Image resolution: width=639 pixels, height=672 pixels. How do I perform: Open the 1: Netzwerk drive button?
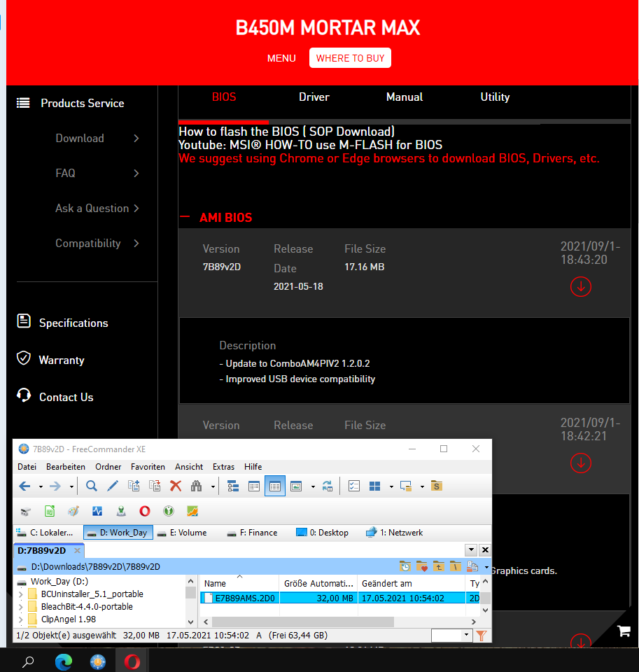(x=394, y=533)
